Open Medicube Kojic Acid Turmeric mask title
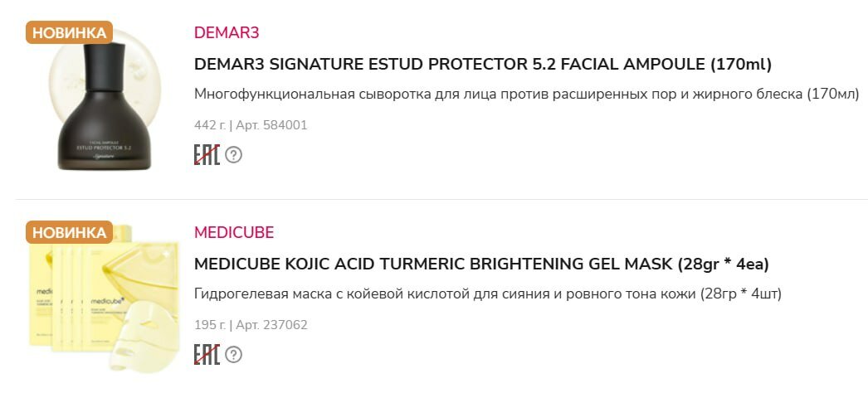The image size is (868, 393). [481, 264]
